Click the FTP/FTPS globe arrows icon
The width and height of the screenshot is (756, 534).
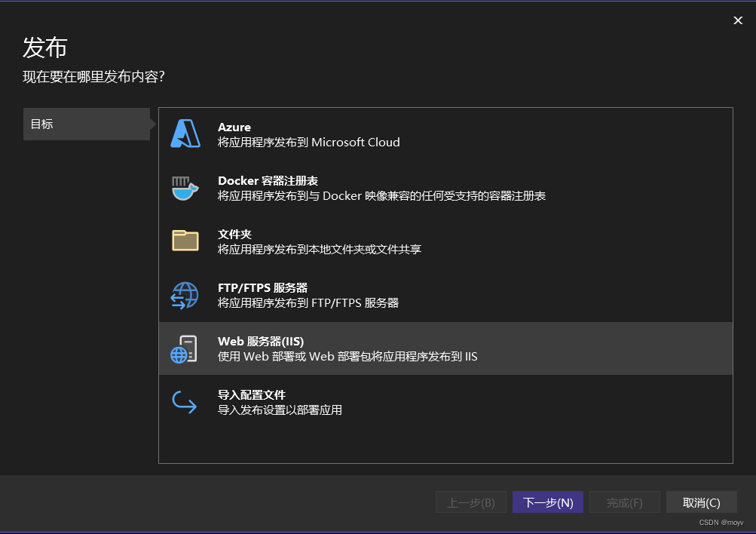point(185,295)
